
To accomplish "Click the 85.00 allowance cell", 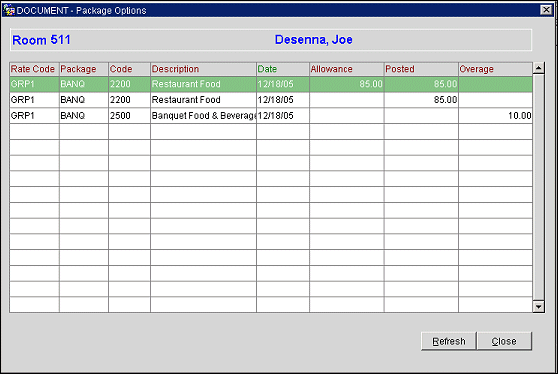I will tap(347, 84).
